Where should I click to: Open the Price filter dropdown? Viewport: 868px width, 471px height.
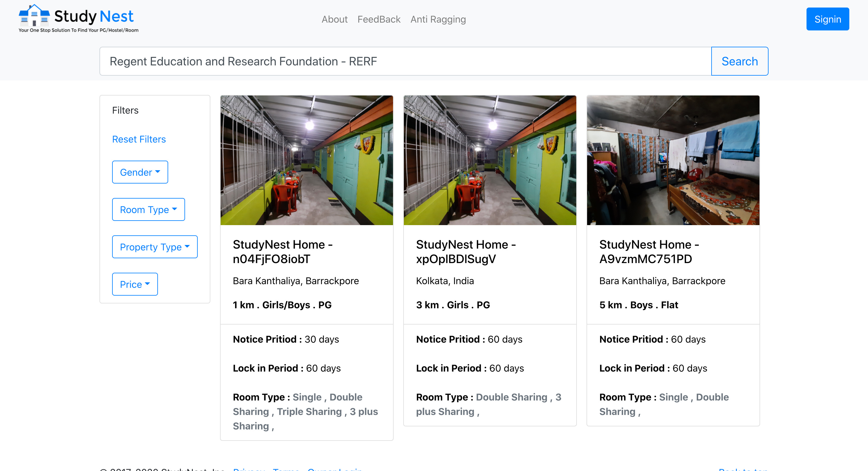click(x=135, y=284)
